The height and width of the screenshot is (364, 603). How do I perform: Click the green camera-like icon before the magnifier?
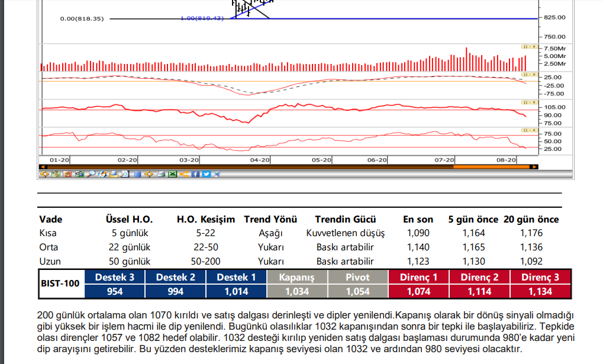click(79, 174)
